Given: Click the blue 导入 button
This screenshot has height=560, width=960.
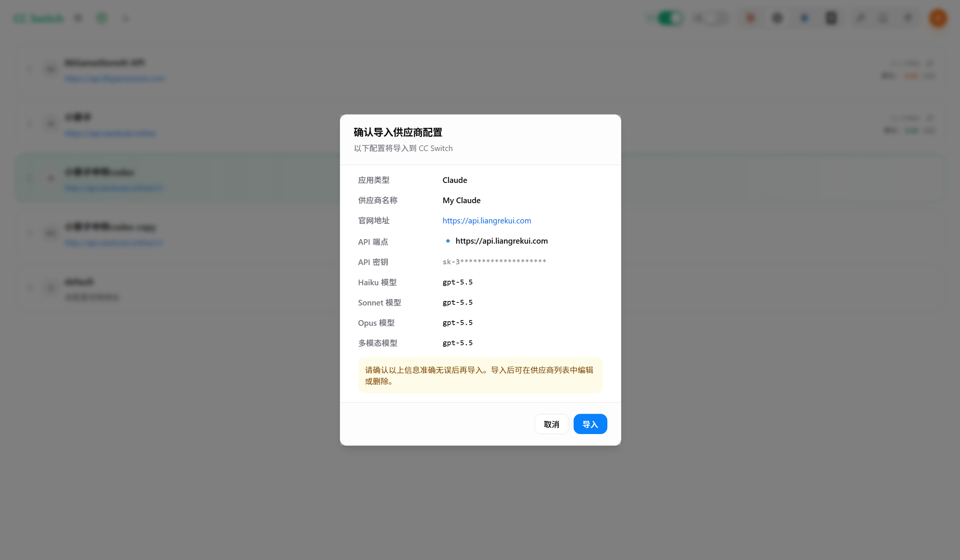Looking at the screenshot, I should click(590, 424).
